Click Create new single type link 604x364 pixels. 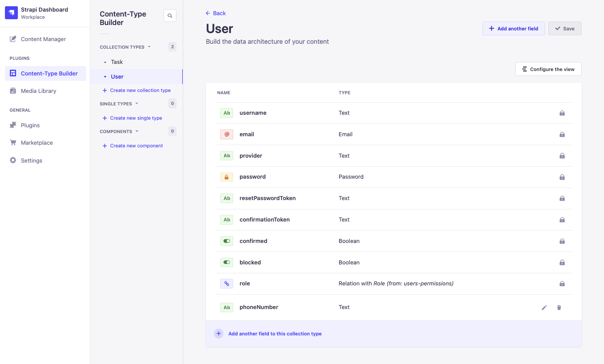click(x=132, y=118)
